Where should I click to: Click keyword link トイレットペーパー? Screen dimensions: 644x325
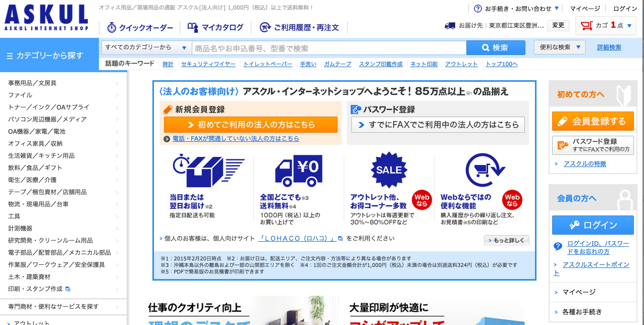tap(267, 64)
